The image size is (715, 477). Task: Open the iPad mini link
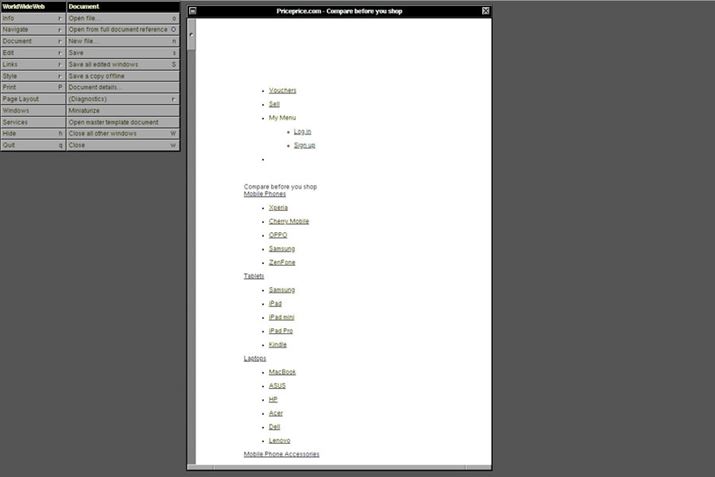pyautogui.click(x=281, y=317)
